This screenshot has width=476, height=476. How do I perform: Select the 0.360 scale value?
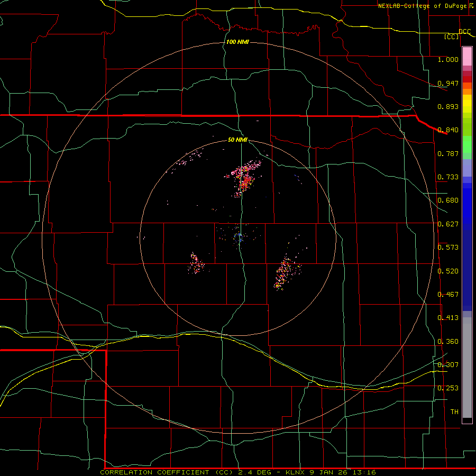pyautogui.click(x=448, y=342)
